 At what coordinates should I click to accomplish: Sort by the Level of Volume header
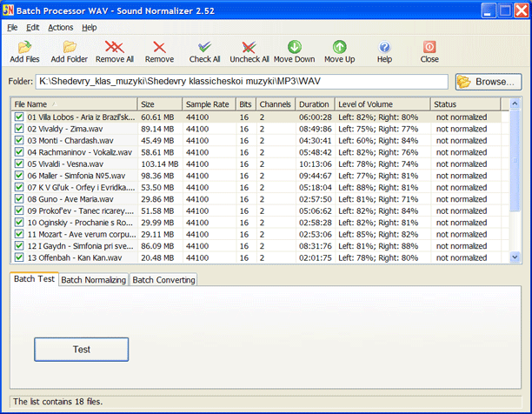coord(382,104)
